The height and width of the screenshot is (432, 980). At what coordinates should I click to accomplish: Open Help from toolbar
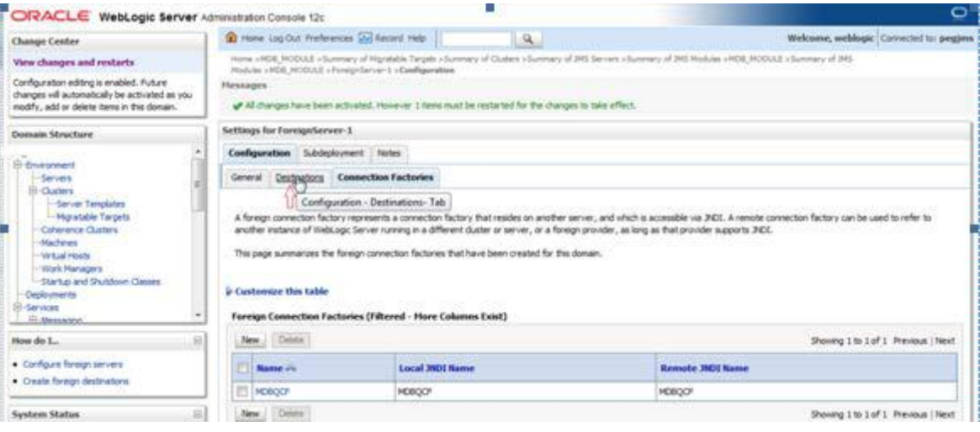coord(416,38)
